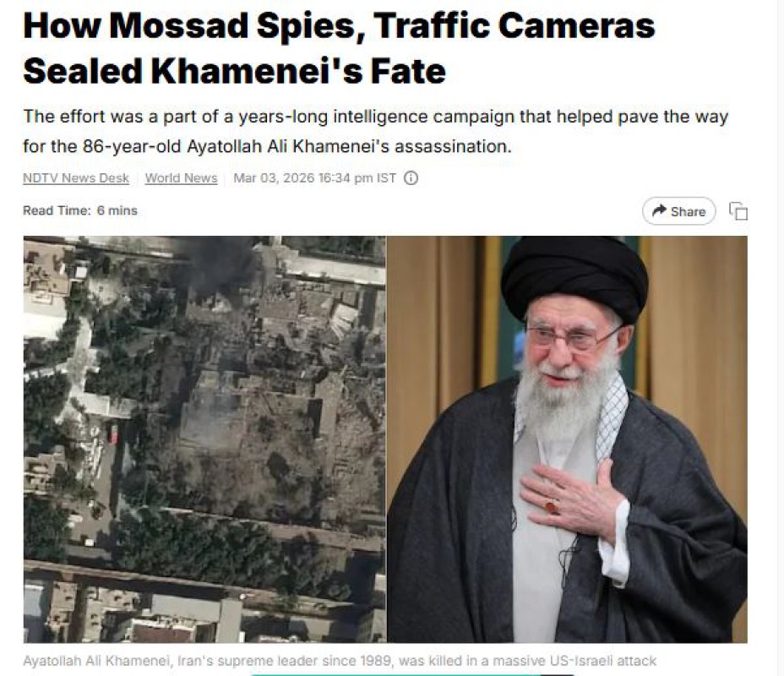Click the IST timezone text
784x676 pixels.
point(386,178)
